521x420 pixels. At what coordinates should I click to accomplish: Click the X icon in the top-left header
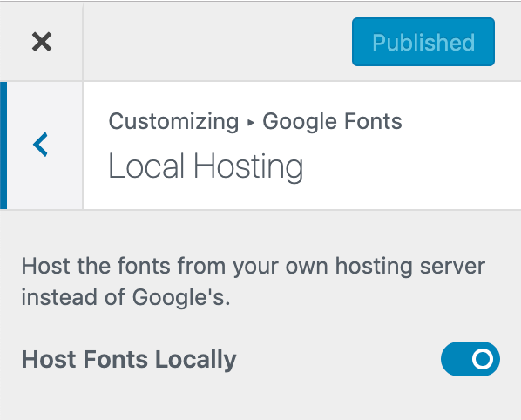click(42, 42)
